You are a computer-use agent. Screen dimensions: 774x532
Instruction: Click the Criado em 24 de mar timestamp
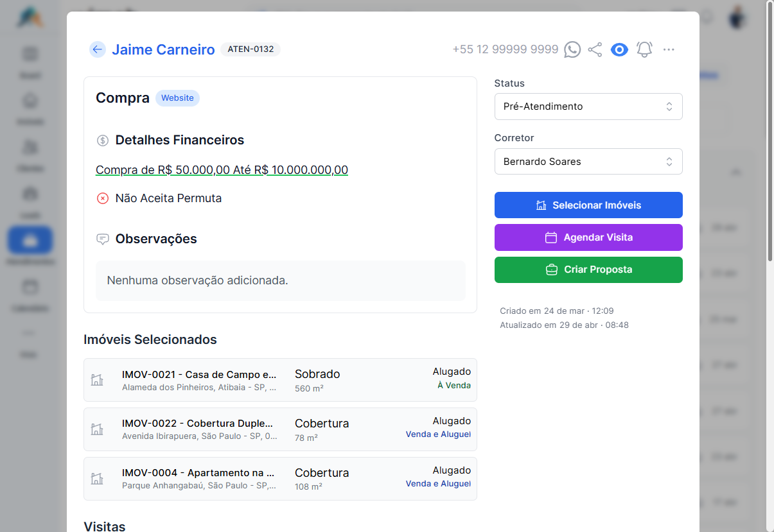click(x=557, y=311)
